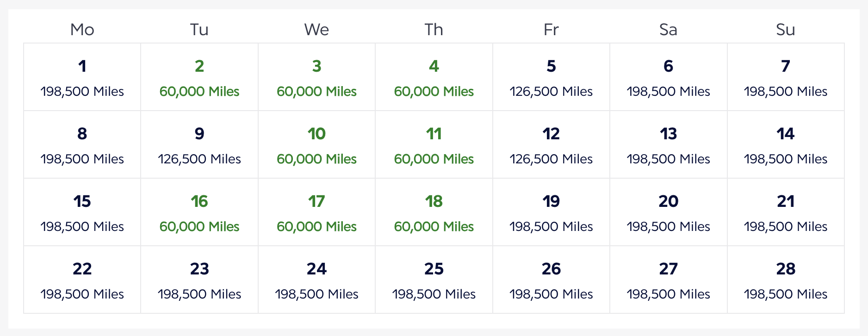
Task: Click day 1 with 198,500 Miles
Action: point(82,77)
